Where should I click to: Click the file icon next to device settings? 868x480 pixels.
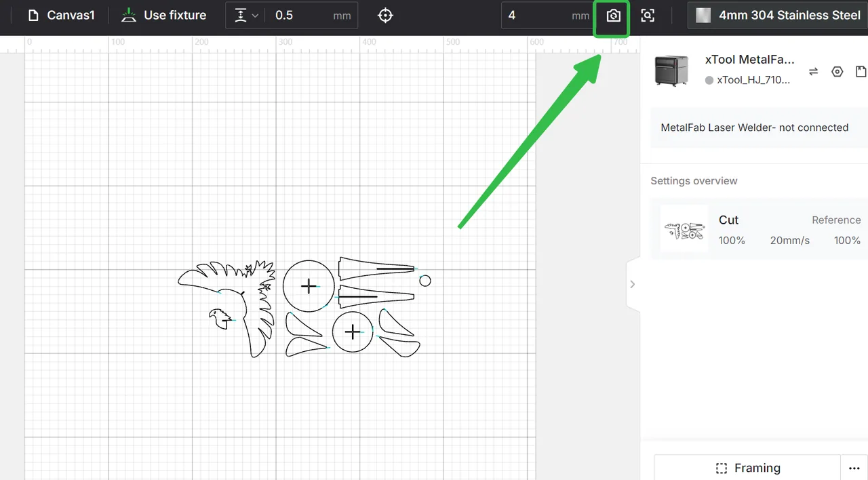pyautogui.click(x=861, y=71)
